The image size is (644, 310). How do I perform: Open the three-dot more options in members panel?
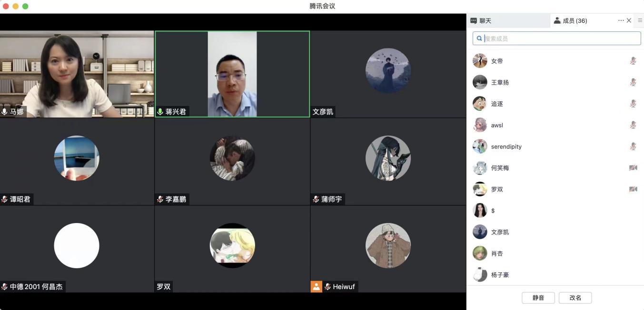click(621, 20)
